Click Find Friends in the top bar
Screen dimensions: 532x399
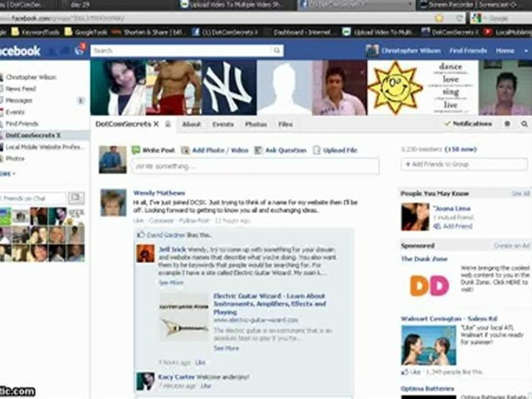[x=468, y=50]
